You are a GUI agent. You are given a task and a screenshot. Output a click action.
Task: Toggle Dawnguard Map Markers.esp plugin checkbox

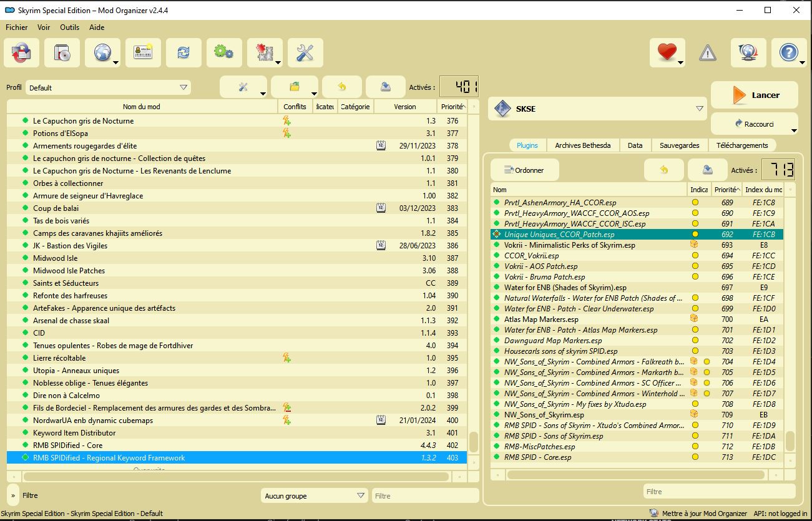(x=497, y=341)
